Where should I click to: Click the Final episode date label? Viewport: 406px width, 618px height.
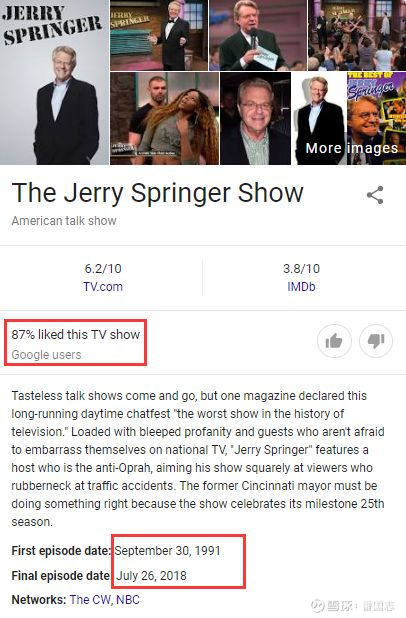click(x=60, y=575)
